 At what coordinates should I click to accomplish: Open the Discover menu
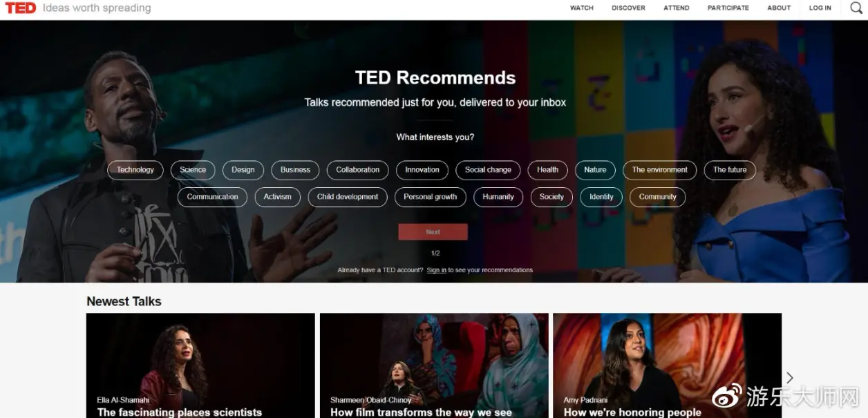628,8
